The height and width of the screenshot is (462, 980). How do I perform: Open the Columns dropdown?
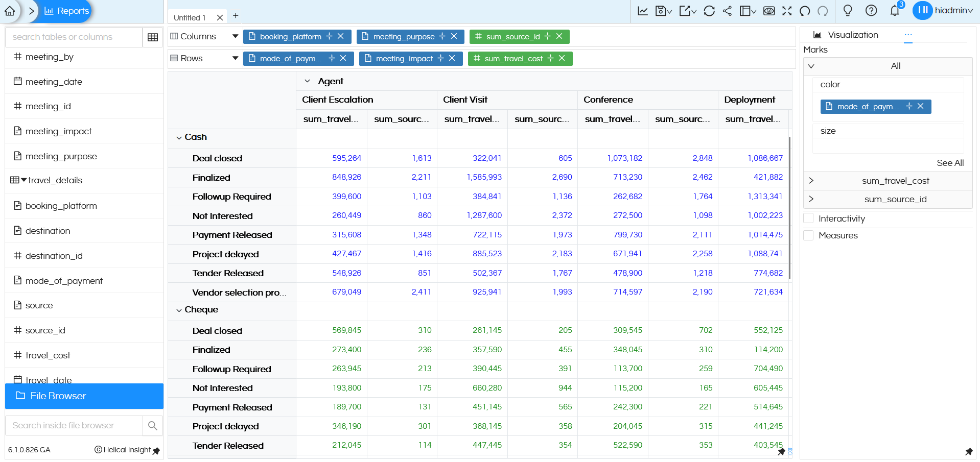click(235, 36)
